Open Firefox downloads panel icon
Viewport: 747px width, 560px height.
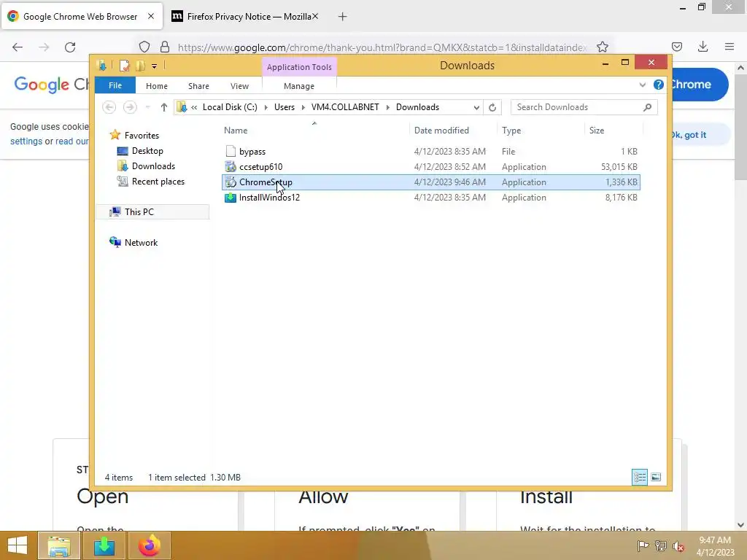click(703, 47)
